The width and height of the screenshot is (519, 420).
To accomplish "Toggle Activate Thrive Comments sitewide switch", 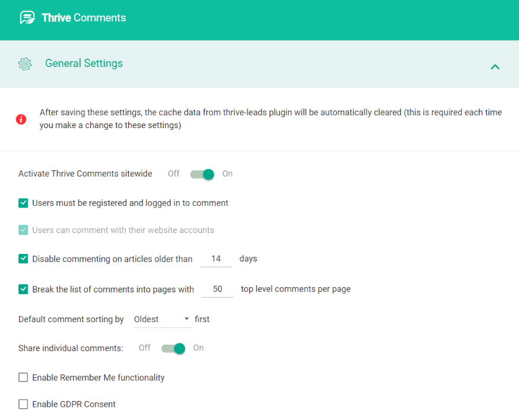I will tap(202, 174).
